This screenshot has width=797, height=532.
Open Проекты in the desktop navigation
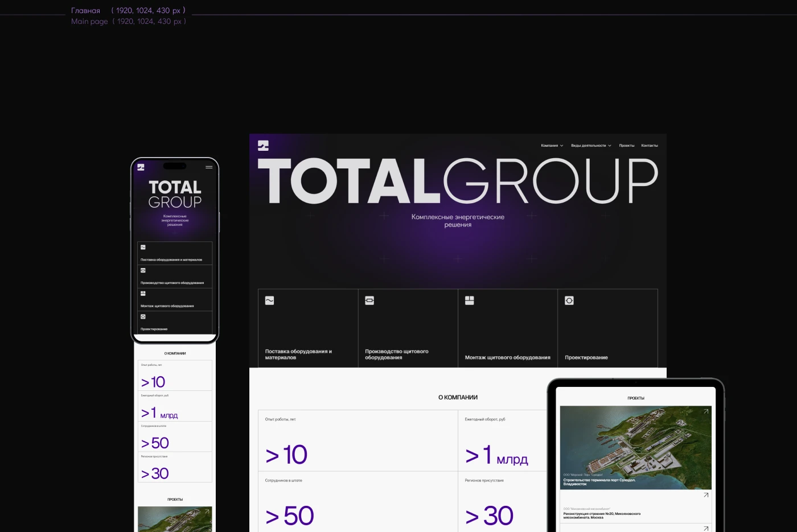627,146
